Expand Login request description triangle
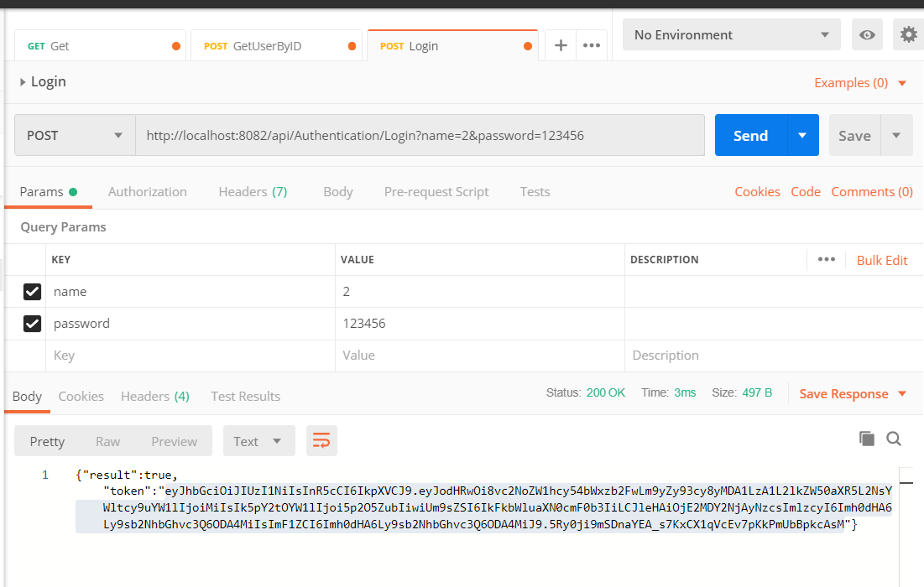The height and width of the screenshot is (587, 924). tap(23, 82)
